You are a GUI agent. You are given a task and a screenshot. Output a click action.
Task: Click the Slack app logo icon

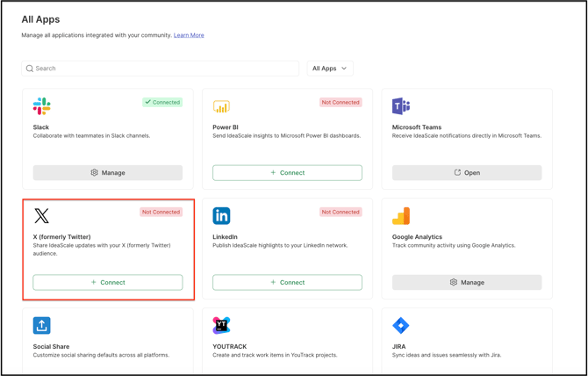[41, 106]
